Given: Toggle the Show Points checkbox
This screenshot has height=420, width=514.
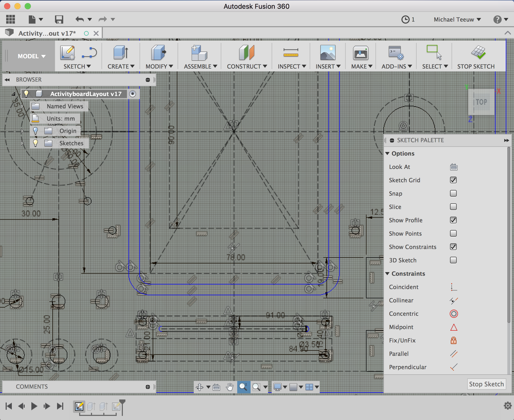Looking at the screenshot, I should pyautogui.click(x=453, y=233).
